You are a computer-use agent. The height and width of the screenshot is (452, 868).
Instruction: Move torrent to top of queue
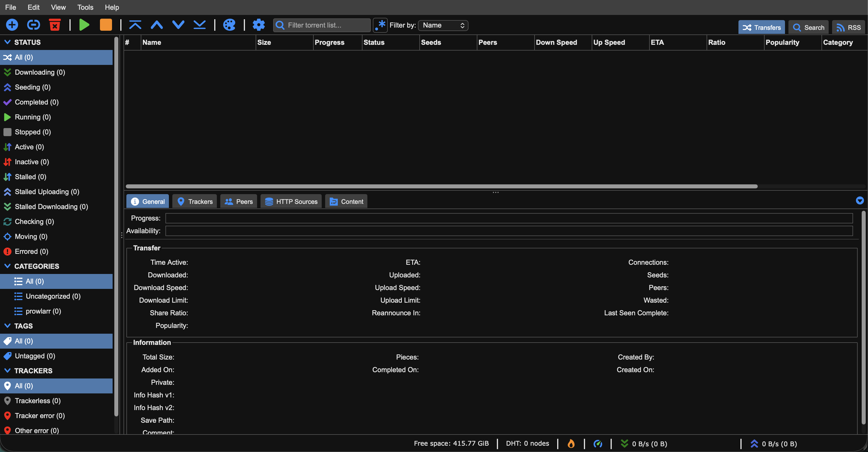coord(135,25)
